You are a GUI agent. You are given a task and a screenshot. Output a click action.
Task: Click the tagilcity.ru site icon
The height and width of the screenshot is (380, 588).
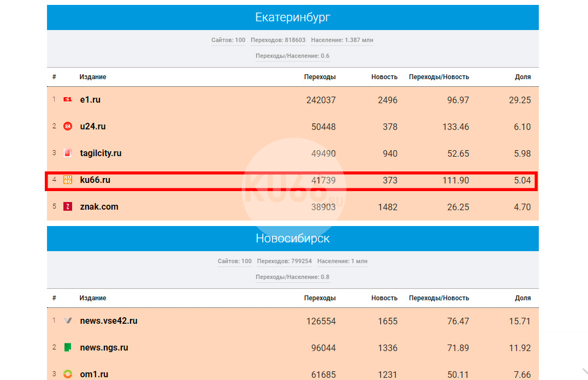click(x=68, y=153)
